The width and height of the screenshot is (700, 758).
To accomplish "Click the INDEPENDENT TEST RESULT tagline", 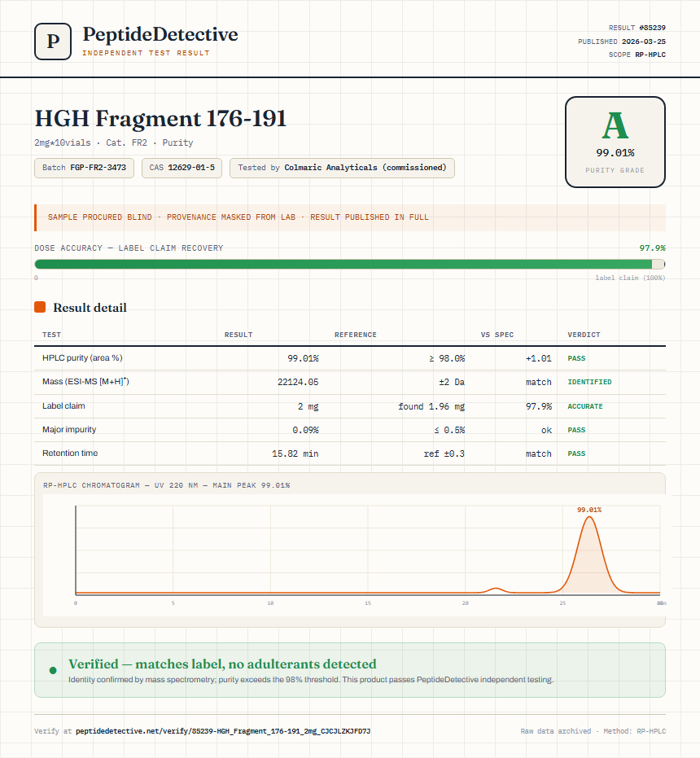I will pyautogui.click(x=146, y=53).
